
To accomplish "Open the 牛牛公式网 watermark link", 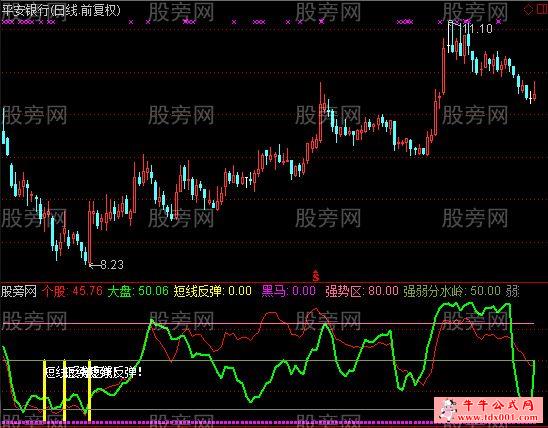I will [488, 409].
